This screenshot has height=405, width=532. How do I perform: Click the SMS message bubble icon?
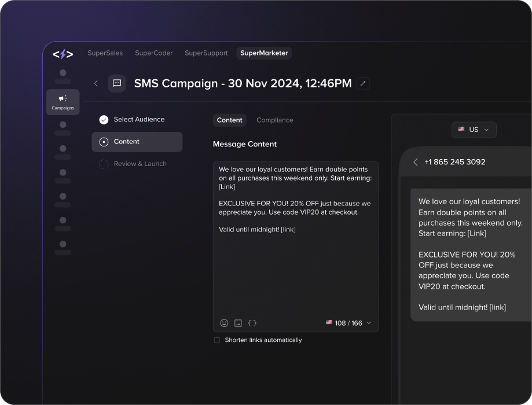click(x=117, y=83)
